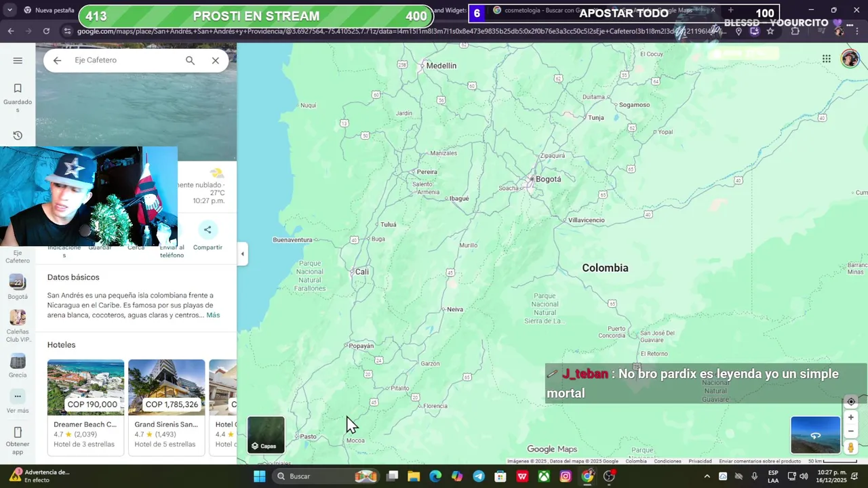Open Xbox app from taskbar
Screen dimensions: 868x488
[x=544, y=476]
